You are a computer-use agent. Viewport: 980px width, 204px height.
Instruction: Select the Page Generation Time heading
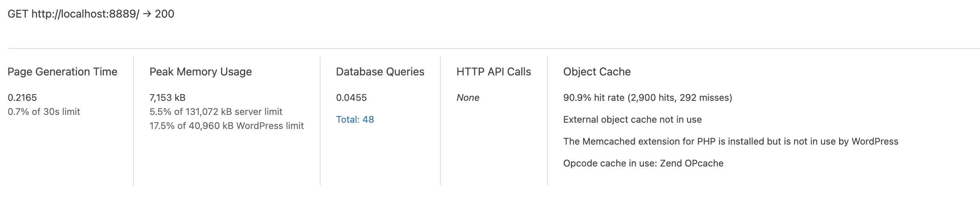62,72
